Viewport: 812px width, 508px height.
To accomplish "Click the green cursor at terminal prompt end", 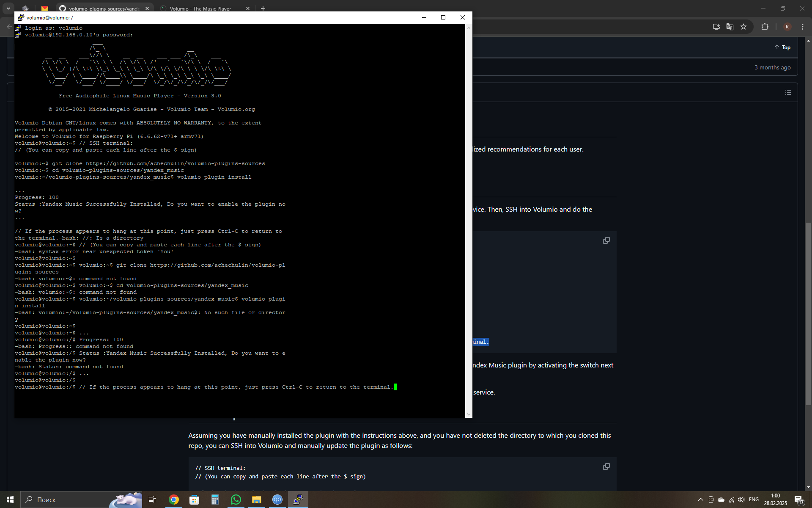I will coord(395,387).
